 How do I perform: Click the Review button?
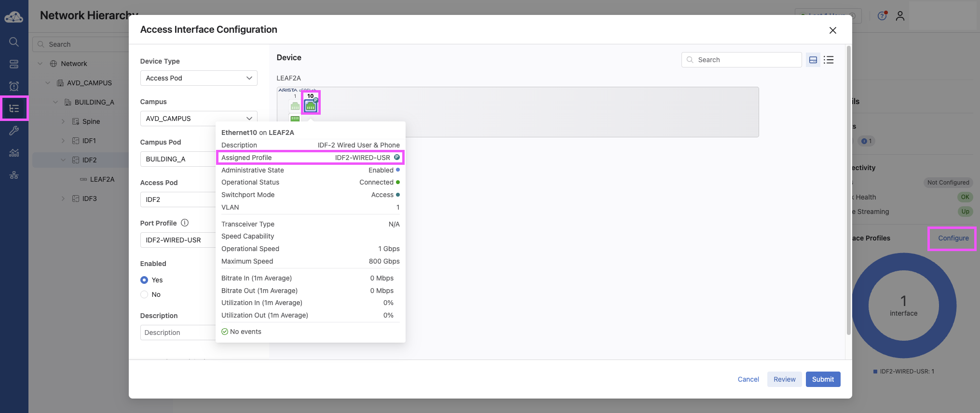785,379
